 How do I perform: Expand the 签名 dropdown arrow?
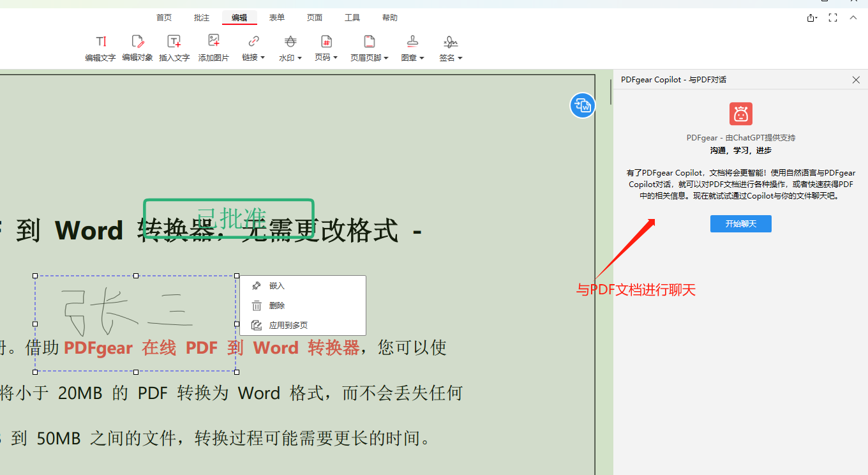(x=460, y=58)
